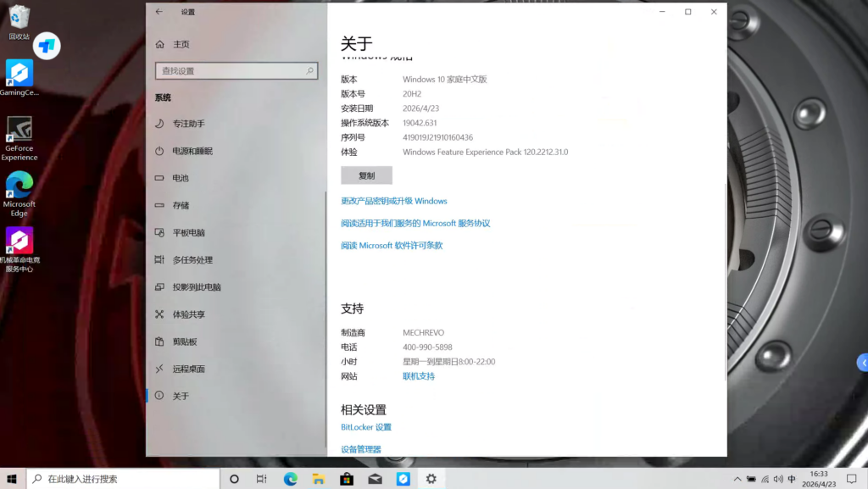Open GeForce Experience desktop shortcut
The width and height of the screenshot is (868, 489).
(19, 138)
